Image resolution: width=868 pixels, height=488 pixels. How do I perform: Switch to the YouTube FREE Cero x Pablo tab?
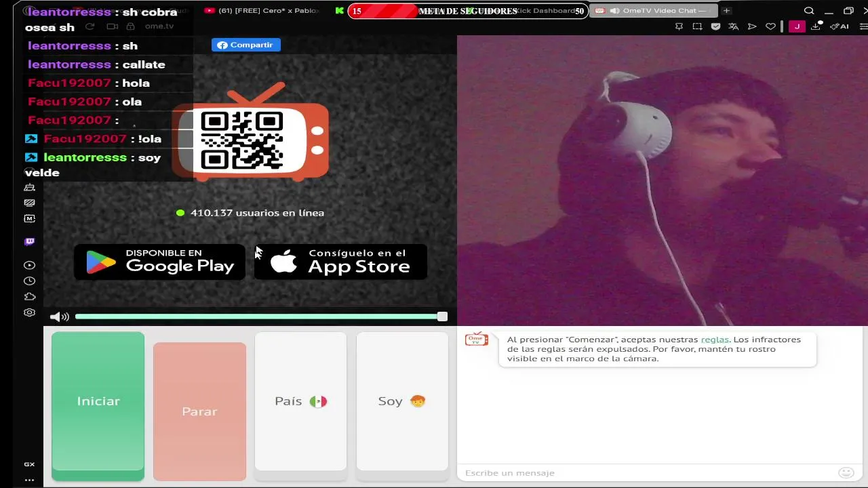262,11
